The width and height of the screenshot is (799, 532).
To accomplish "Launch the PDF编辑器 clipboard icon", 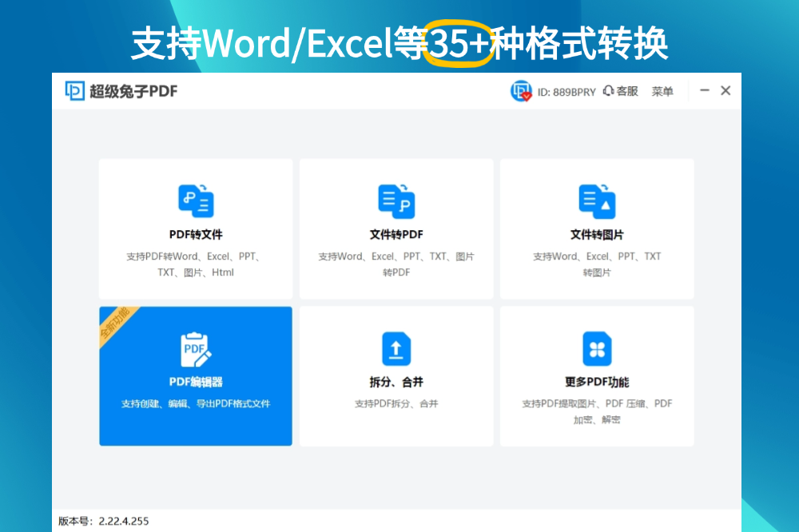I will pyautogui.click(x=196, y=349).
